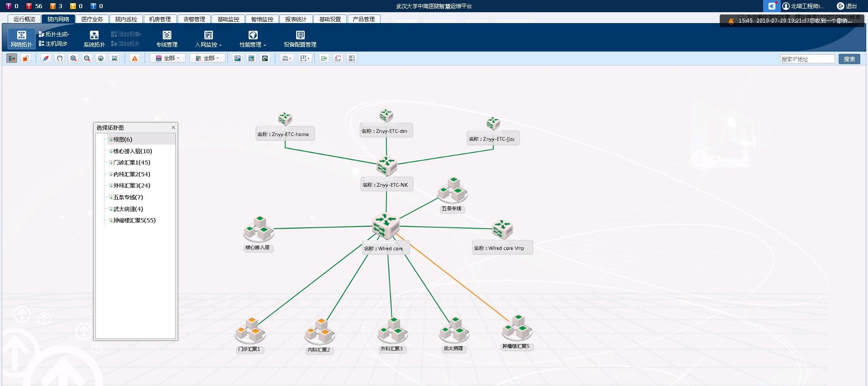
Task: Select 核心接入层(10) in topology tree
Action: click(132, 151)
